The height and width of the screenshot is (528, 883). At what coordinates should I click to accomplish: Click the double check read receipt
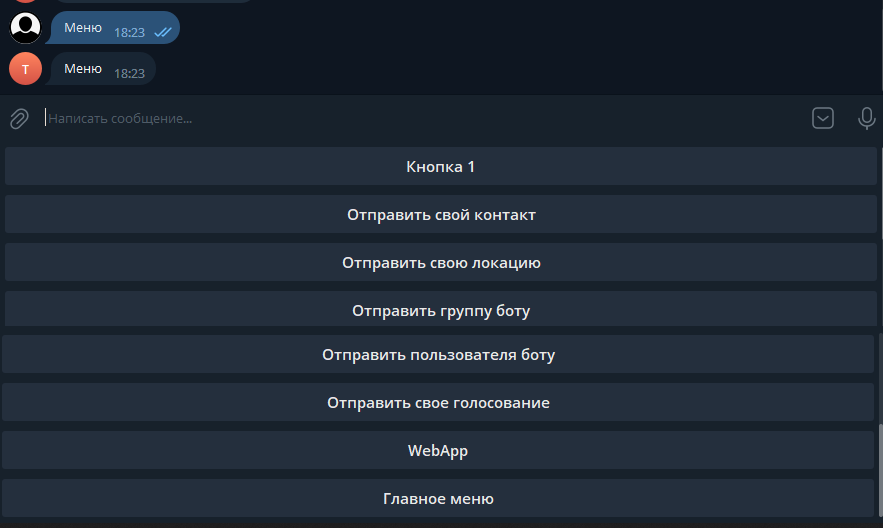click(163, 33)
